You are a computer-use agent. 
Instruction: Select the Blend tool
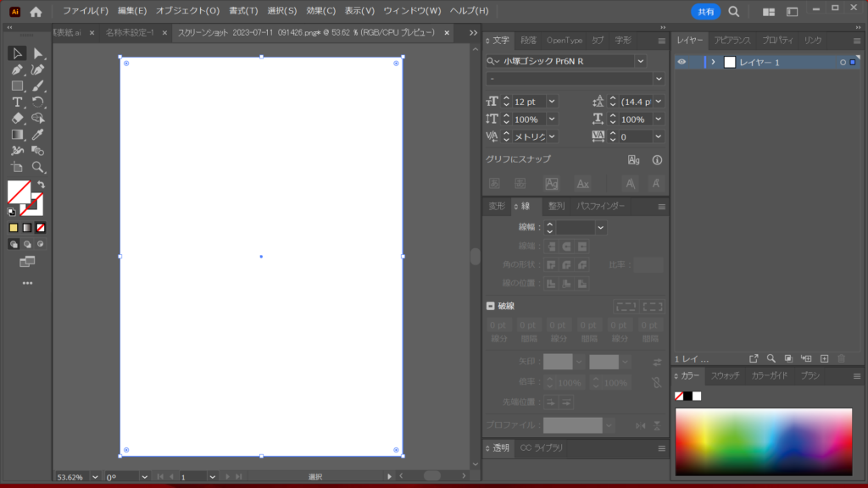(x=37, y=151)
